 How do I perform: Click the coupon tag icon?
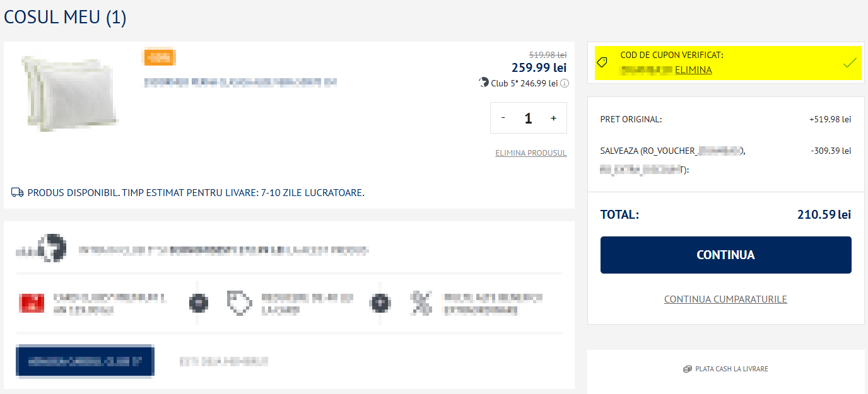tap(602, 62)
